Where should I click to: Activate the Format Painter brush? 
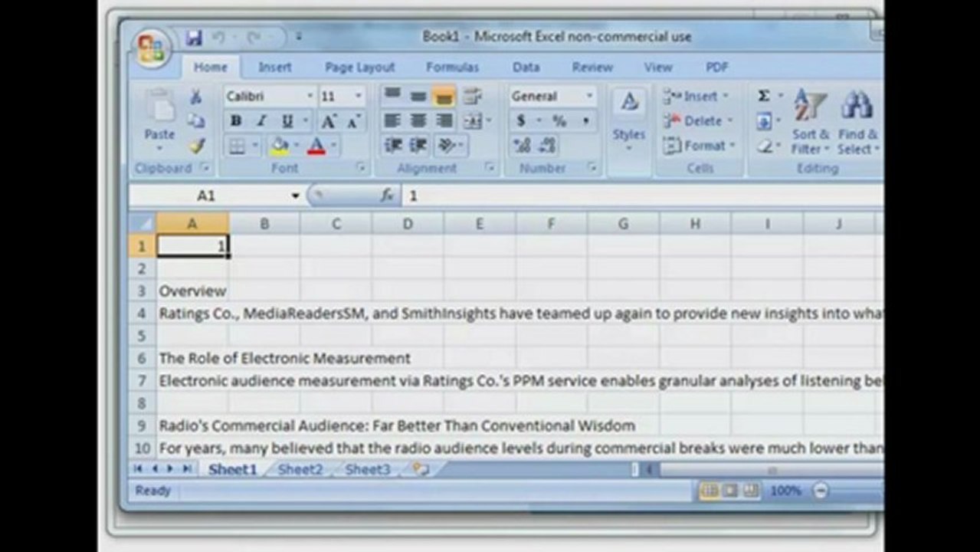(x=197, y=146)
